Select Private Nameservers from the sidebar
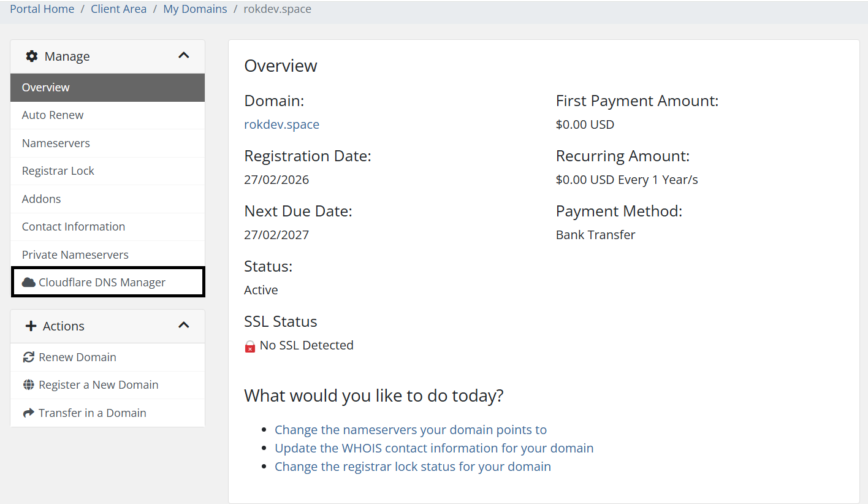 click(75, 254)
